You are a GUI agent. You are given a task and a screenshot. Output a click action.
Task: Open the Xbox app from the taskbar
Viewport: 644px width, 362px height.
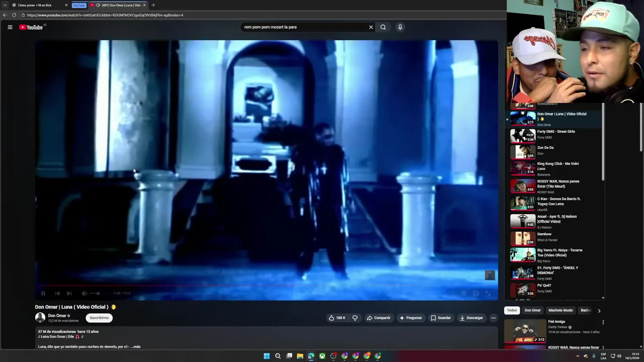click(x=322, y=356)
